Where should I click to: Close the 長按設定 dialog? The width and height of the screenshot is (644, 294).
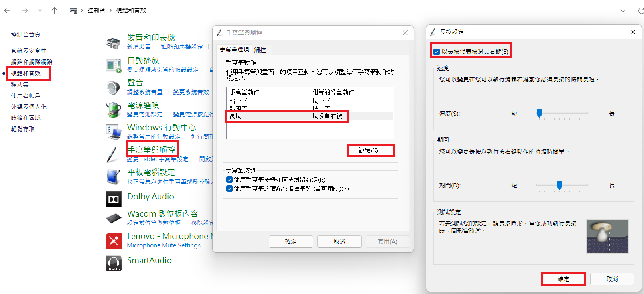pos(633,32)
